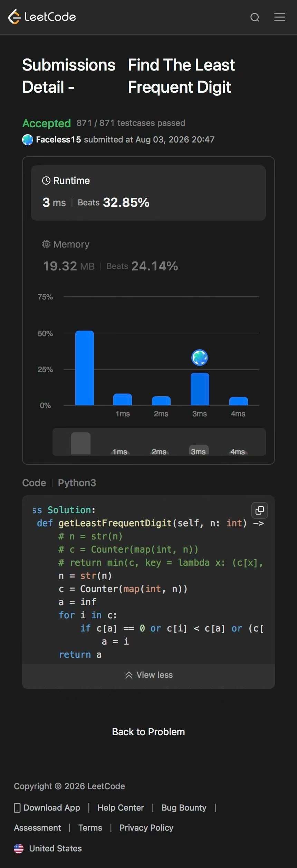Click the green Accepted status text
This screenshot has width=297, height=868.
(x=47, y=123)
